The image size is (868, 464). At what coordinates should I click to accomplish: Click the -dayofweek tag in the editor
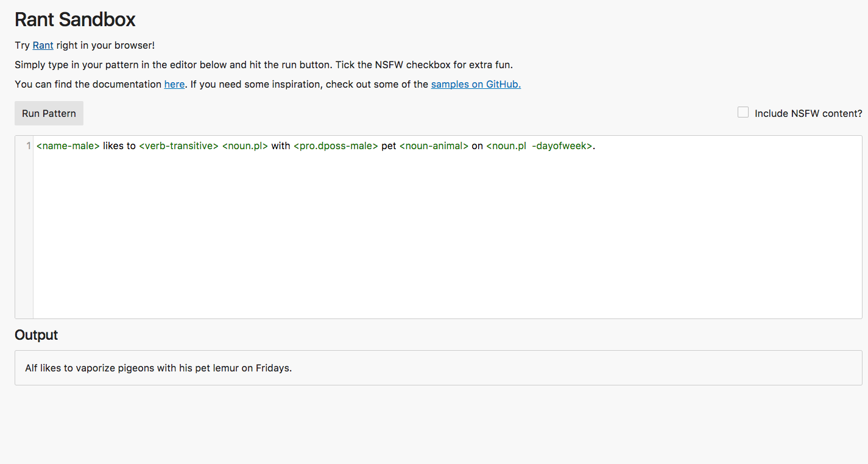[x=560, y=146]
